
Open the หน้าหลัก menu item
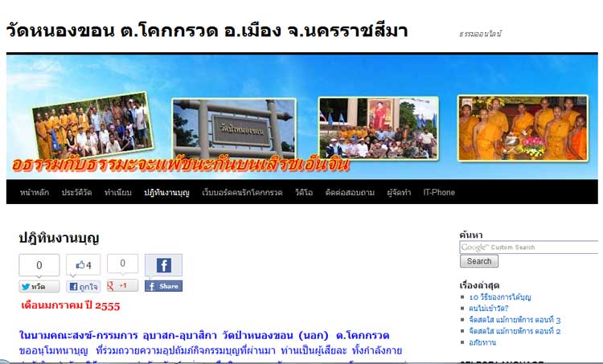click(x=35, y=192)
